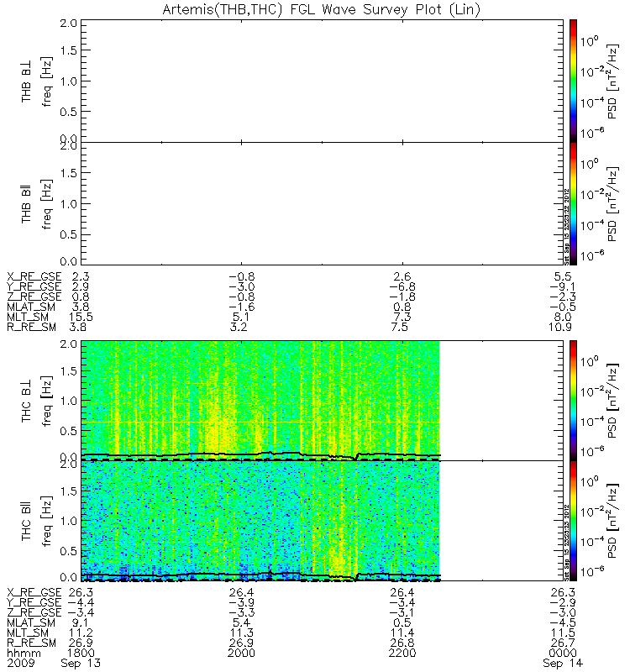
Task: Click the Y_RE_GSE value -6.8
Action: click(x=402, y=286)
